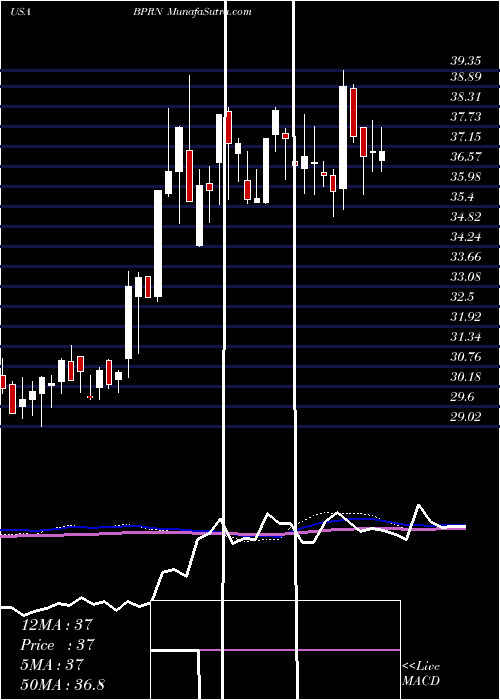The image size is (500, 700).
Task: Click the BPRN ticker symbol label
Action: pos(148,12)
